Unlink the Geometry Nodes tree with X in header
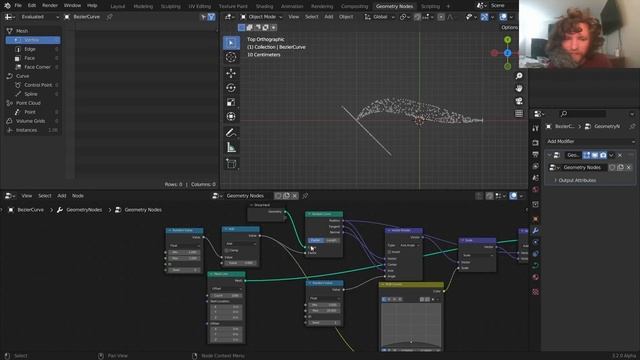Image resolution: width=640 pixels, height=360 pixels. click(295, 196)
